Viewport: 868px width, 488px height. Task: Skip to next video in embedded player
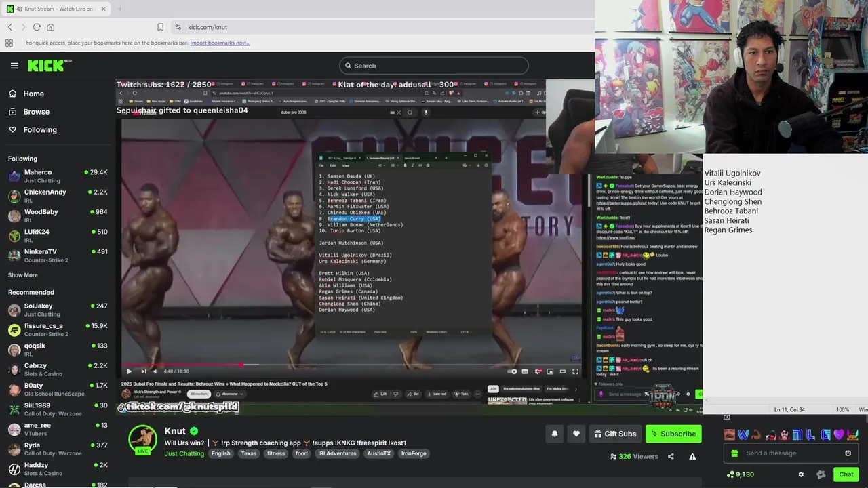click(143, 371)
